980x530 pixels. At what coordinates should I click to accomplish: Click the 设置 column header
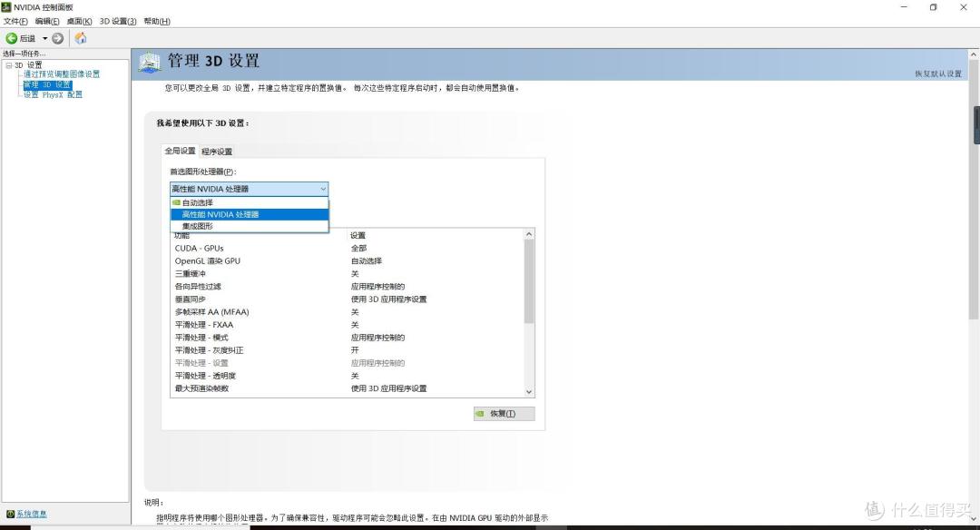click(358, 236)
